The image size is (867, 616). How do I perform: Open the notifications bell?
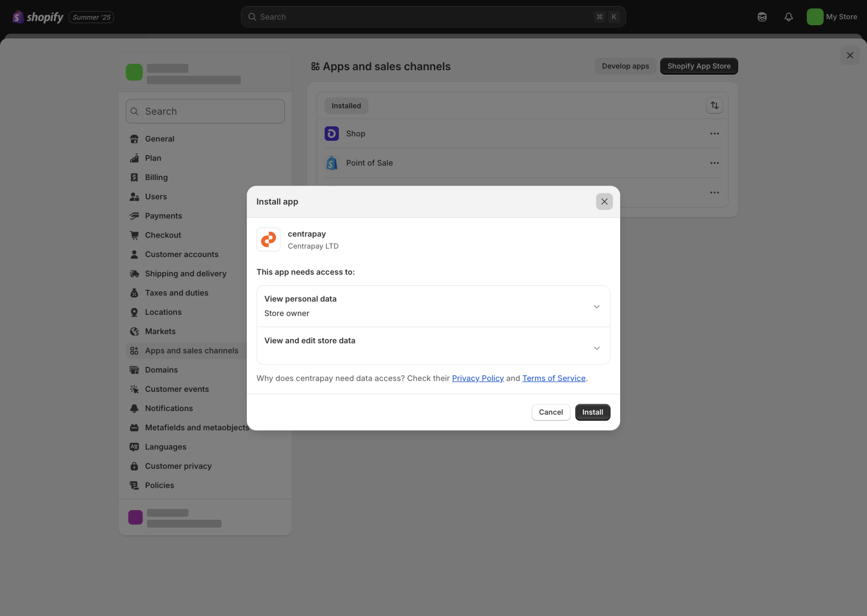tap(788, 17)
